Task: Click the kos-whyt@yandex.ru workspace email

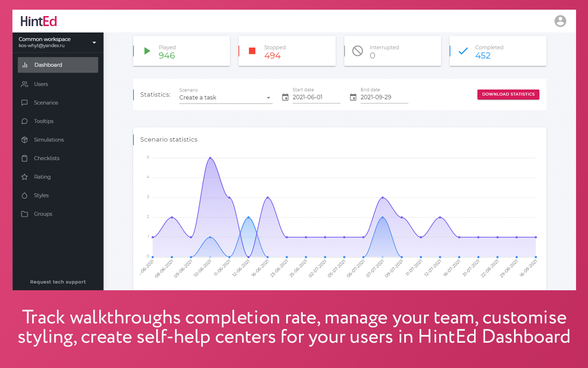Action: coord(41,46)
